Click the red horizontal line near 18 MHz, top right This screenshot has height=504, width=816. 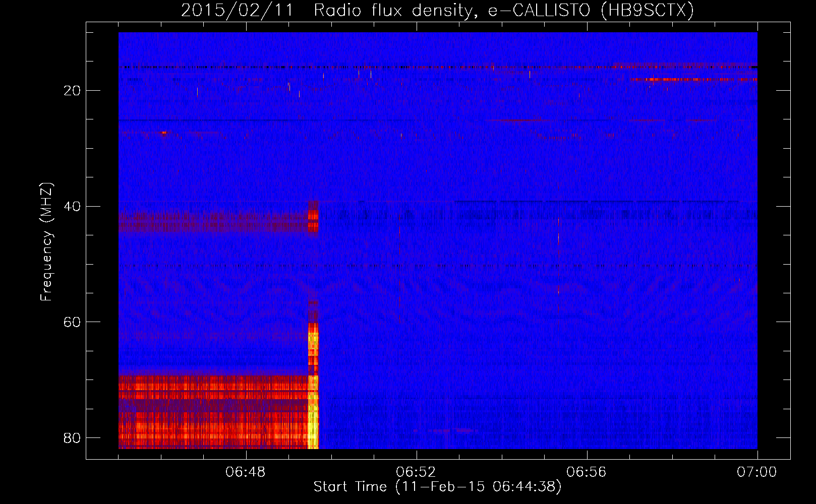691,79
